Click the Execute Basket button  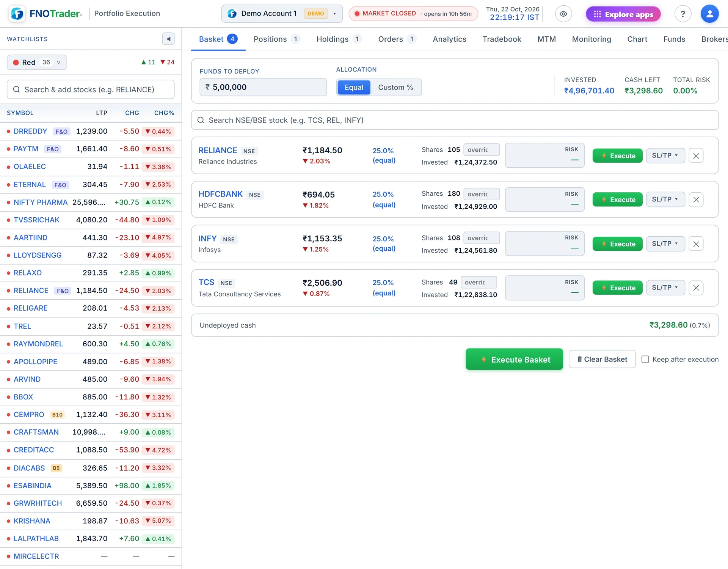[x=514, y=359]
